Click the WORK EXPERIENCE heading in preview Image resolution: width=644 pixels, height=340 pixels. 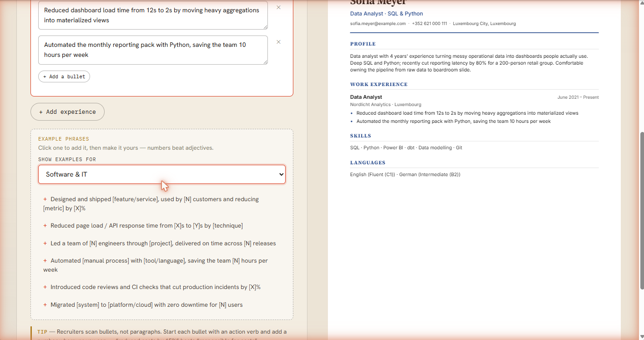(x=379, y=84)
